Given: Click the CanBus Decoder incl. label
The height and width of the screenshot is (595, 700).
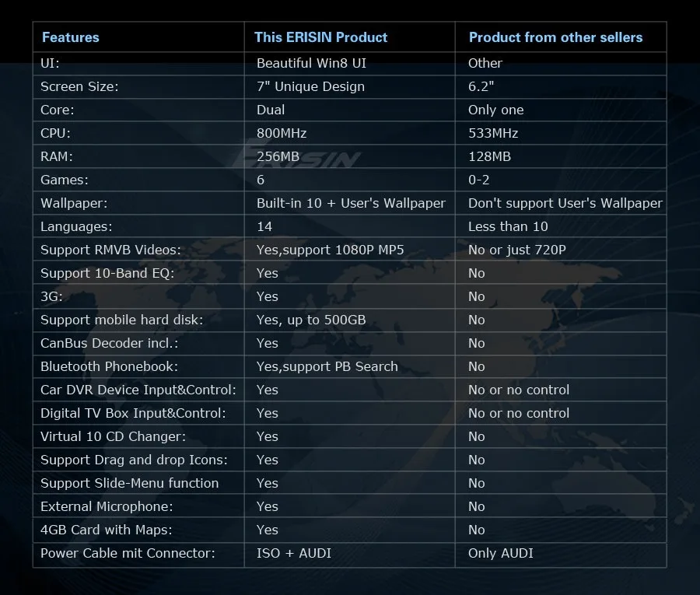Looking at the screenshot, I should tap(110, 343).
